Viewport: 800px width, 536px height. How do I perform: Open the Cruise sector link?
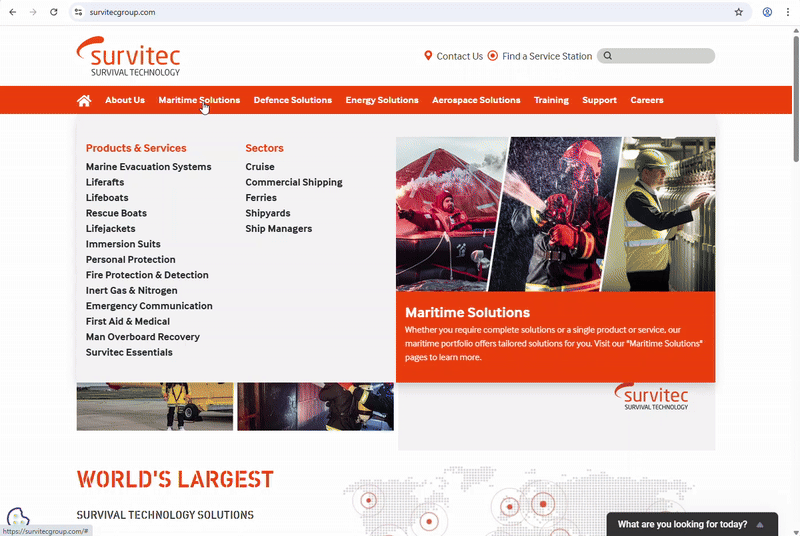click(260, 167)
